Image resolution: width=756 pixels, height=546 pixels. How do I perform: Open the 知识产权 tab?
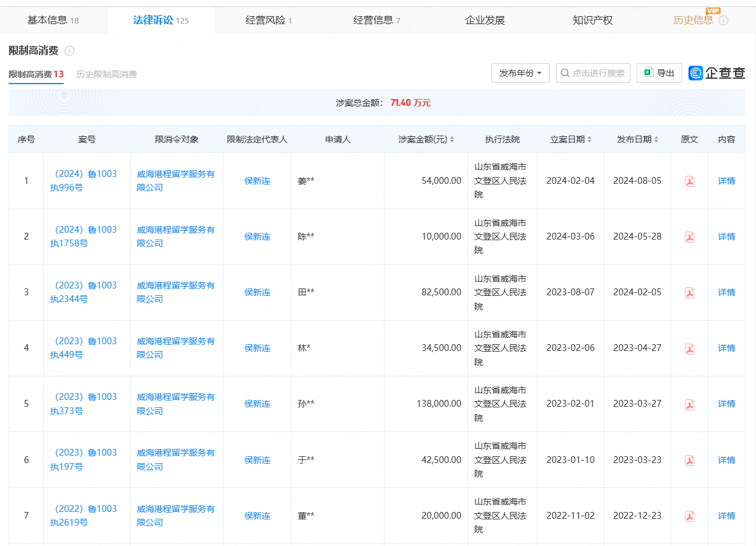(x=593, y=20)
